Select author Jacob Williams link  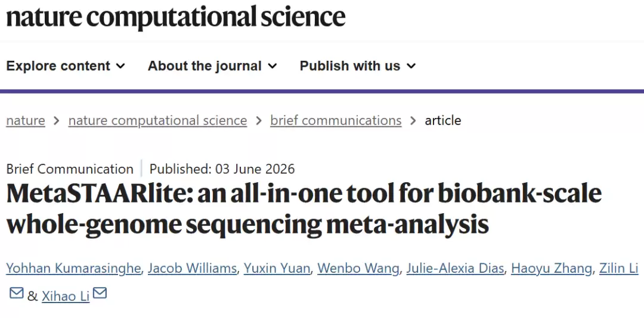[x=192, y=269]
